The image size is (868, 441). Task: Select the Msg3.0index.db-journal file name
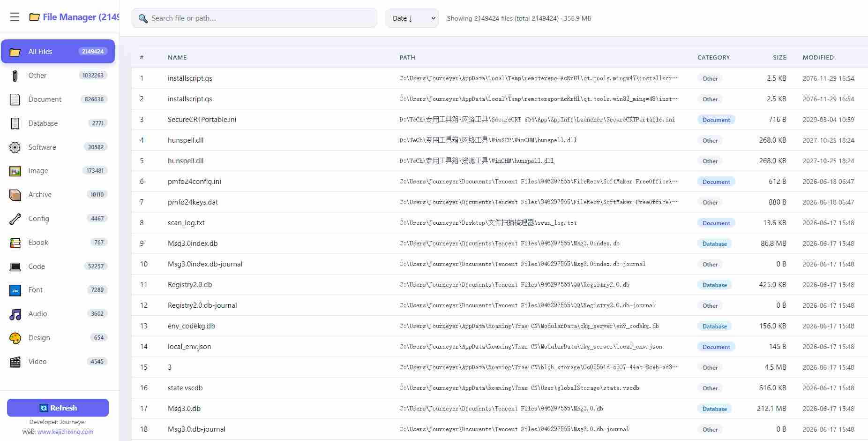point(205,264)
